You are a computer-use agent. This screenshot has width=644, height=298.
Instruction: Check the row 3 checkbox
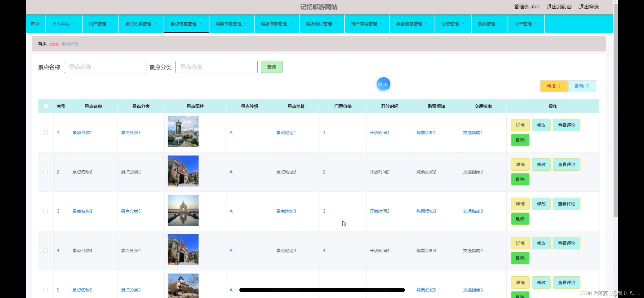46,211
